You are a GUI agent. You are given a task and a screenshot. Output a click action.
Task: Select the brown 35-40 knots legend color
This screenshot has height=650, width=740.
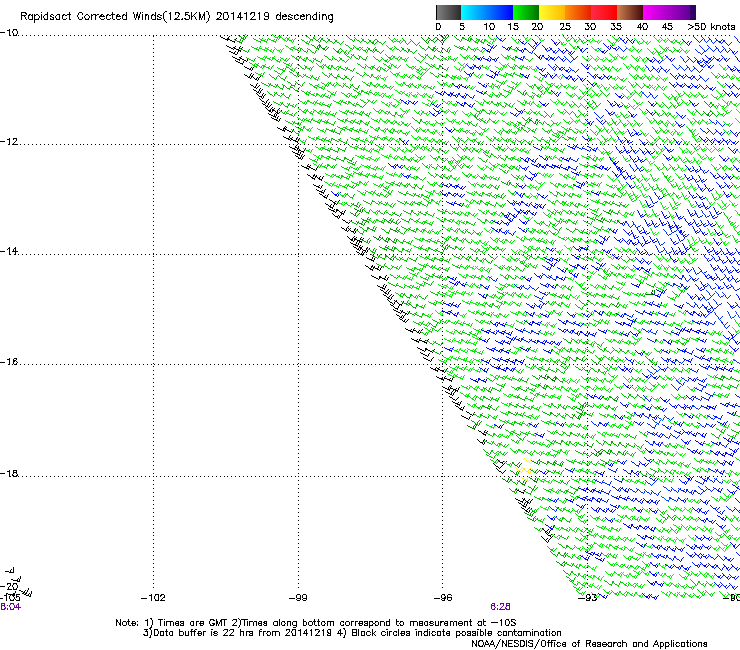click(x=630, y=12)
